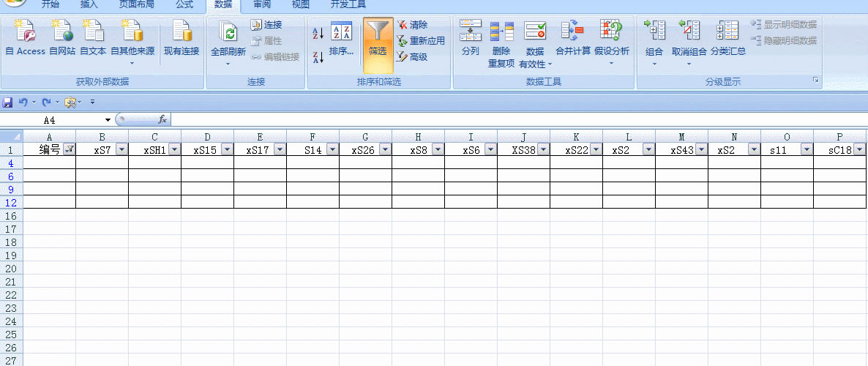The image size is (868, 366).
Task: Select the xS26 header cell
Action: [x=365, y=149]
